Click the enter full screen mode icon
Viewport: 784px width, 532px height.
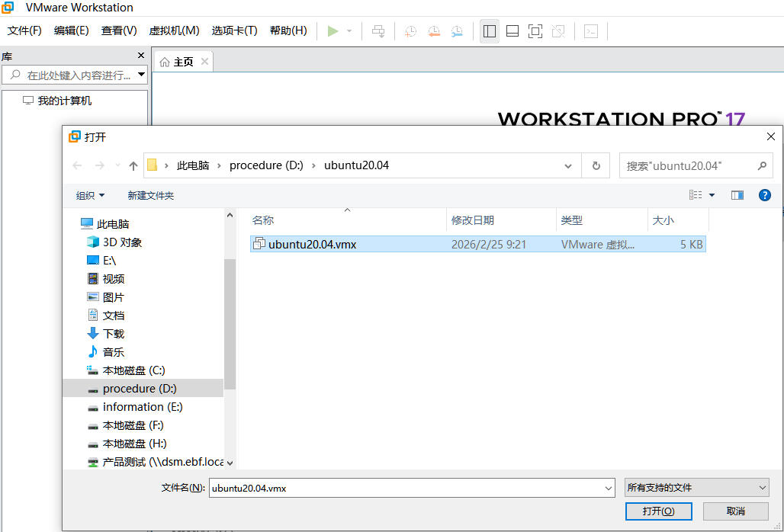click(x=535, y=31)
